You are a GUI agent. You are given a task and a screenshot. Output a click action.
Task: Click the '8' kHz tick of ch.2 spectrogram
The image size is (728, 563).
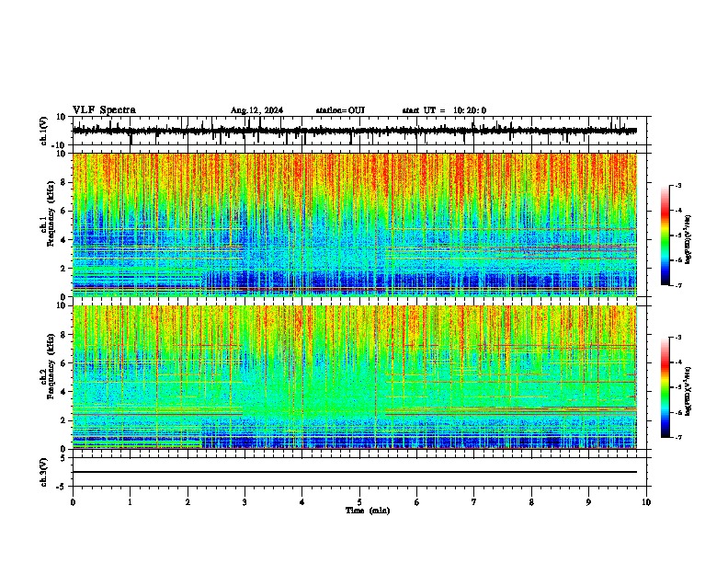[63, 335]
